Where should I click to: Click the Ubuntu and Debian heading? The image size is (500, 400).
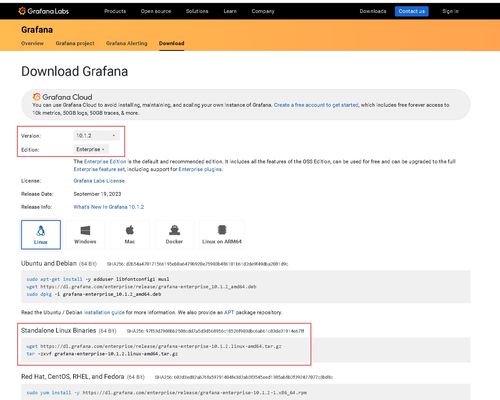[x=49, y=263]
